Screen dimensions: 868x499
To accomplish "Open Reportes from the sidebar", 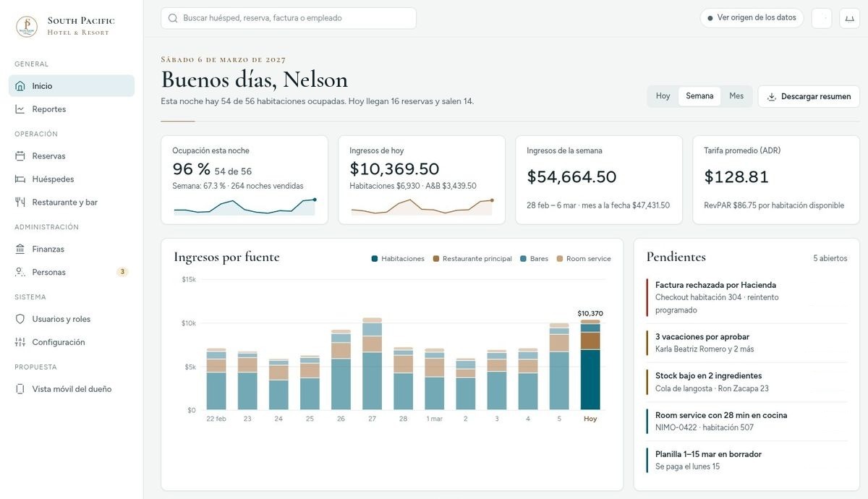I will tap(71, 109).
